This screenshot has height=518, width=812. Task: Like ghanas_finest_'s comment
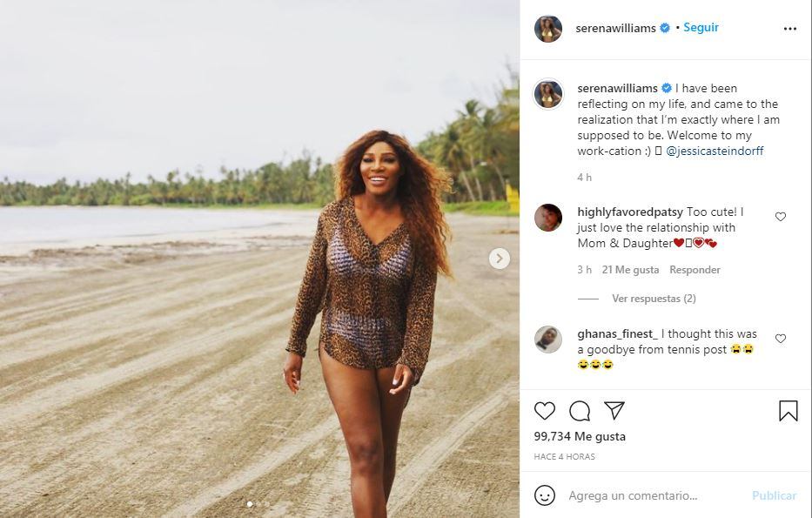(x=781, y=339)
